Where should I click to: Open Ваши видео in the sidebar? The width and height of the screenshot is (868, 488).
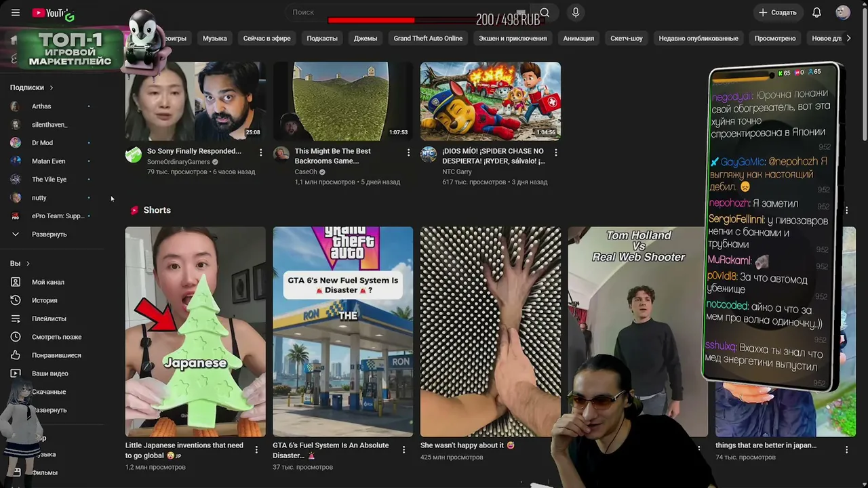point(51,373)
